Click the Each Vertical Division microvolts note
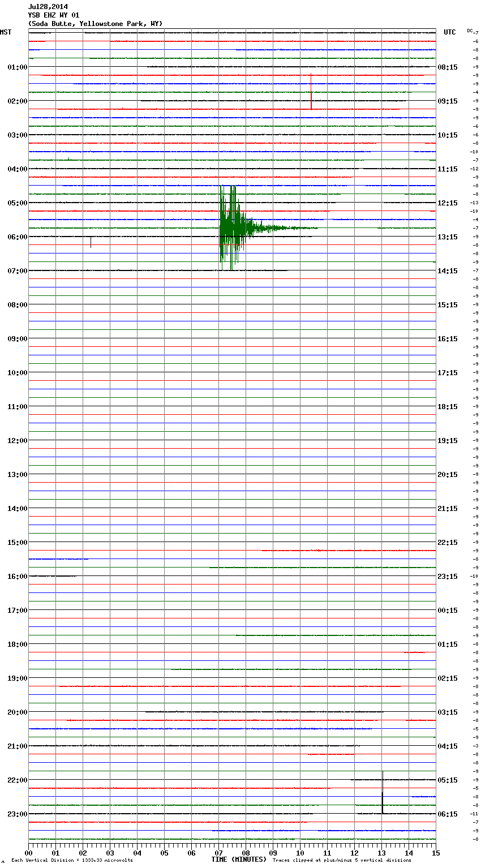Image resolution: width=481 pixels, height=868 pixels. (72, 861)
